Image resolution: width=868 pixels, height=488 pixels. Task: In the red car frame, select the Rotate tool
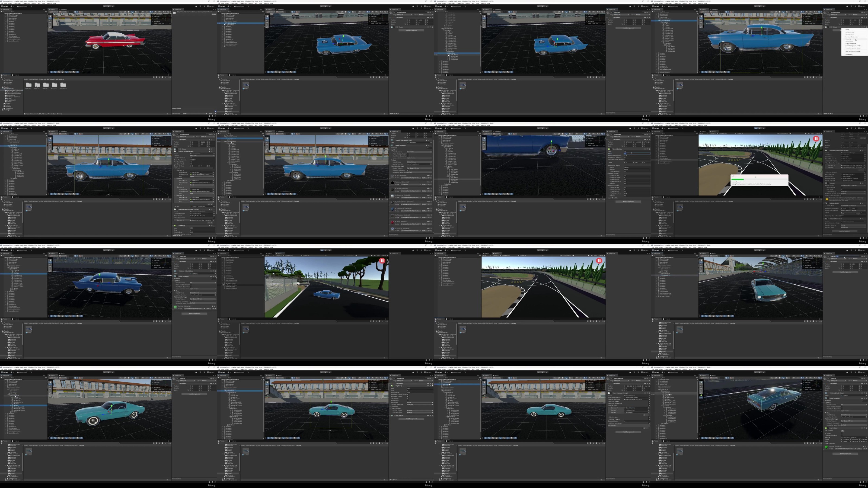click(x=50, y=21)
